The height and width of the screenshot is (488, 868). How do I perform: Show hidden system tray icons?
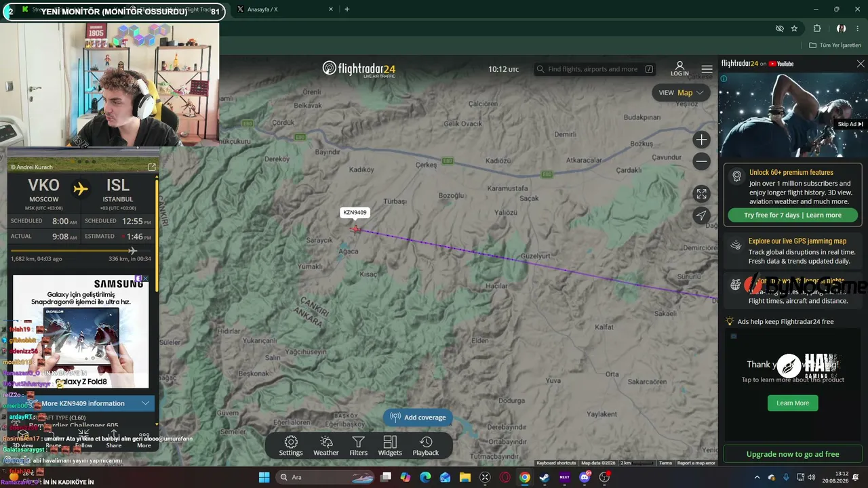pos(757,477)
